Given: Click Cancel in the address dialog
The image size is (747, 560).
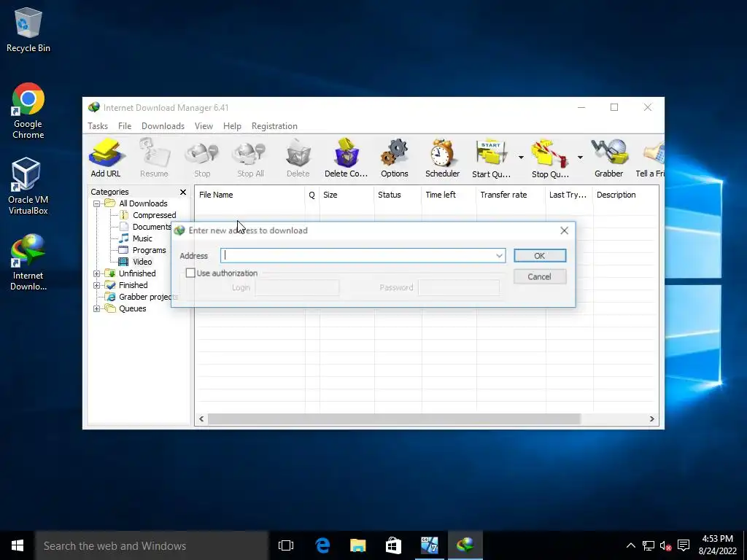Looking at the screenshot, I should (540, 276).
